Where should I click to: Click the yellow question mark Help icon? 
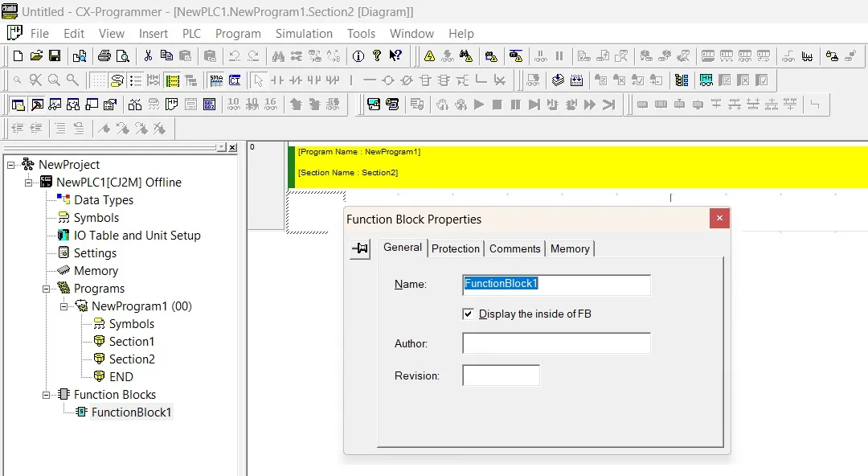377,56
